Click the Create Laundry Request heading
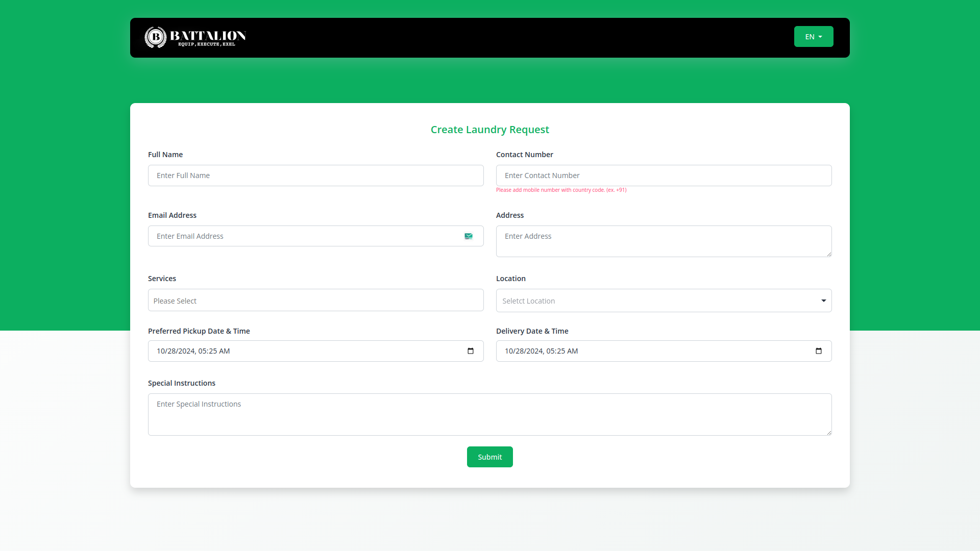This screenshot has width=980, height=551. coord(489,130)
